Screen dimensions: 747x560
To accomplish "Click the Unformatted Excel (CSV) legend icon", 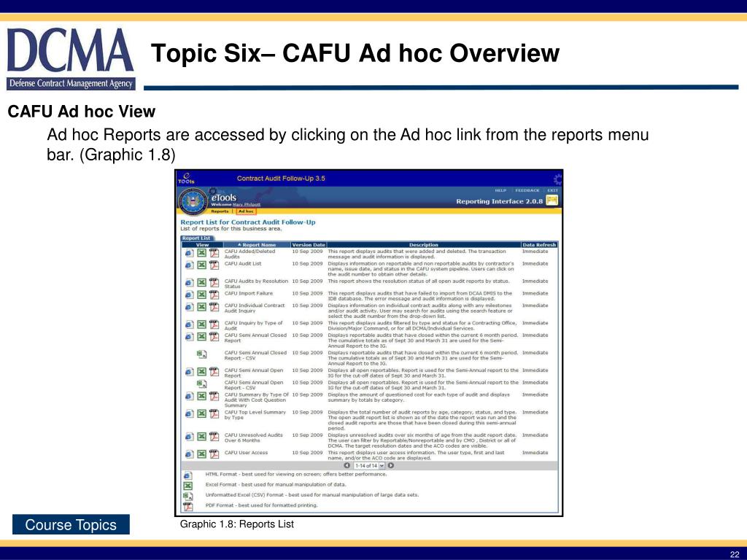I will coord(188,496).
